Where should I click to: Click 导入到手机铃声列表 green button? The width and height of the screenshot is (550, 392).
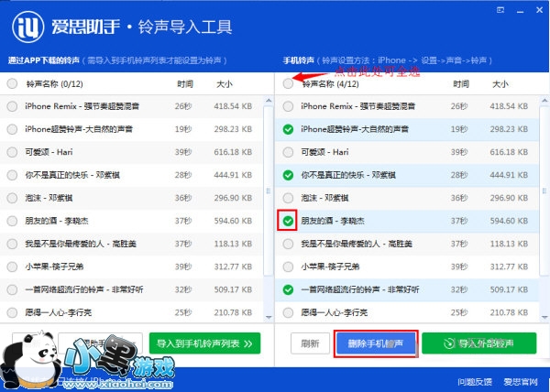(204, 343)
